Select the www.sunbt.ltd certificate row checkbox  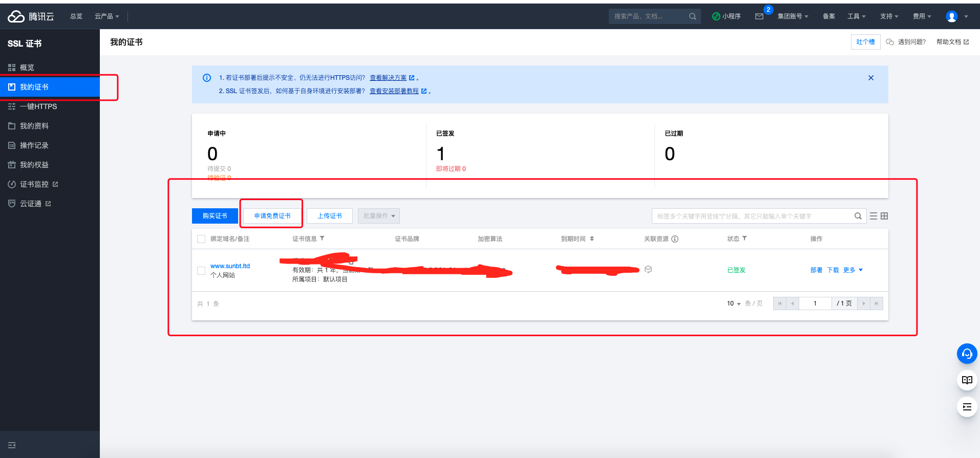201,270
